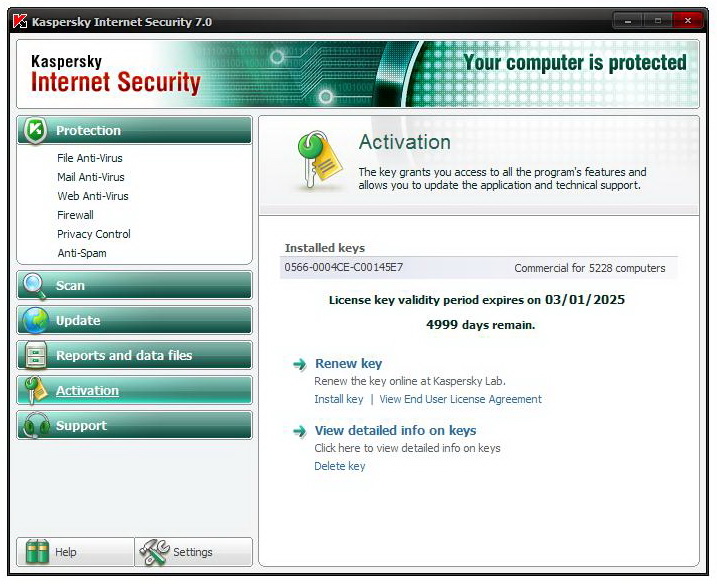Click the Reports file cabinet icon
Screen dimensions: 717x584
(35, 355)
